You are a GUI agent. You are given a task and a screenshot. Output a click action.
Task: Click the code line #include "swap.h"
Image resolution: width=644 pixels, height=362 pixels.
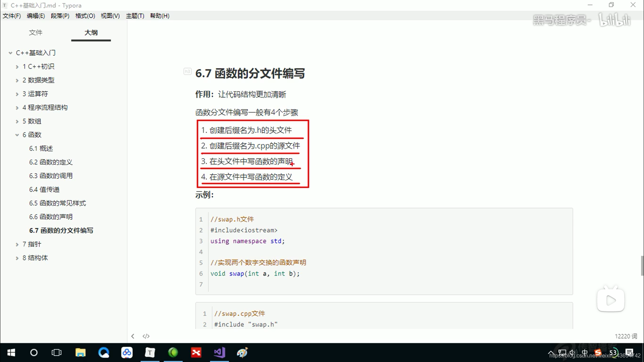[246, 324]
